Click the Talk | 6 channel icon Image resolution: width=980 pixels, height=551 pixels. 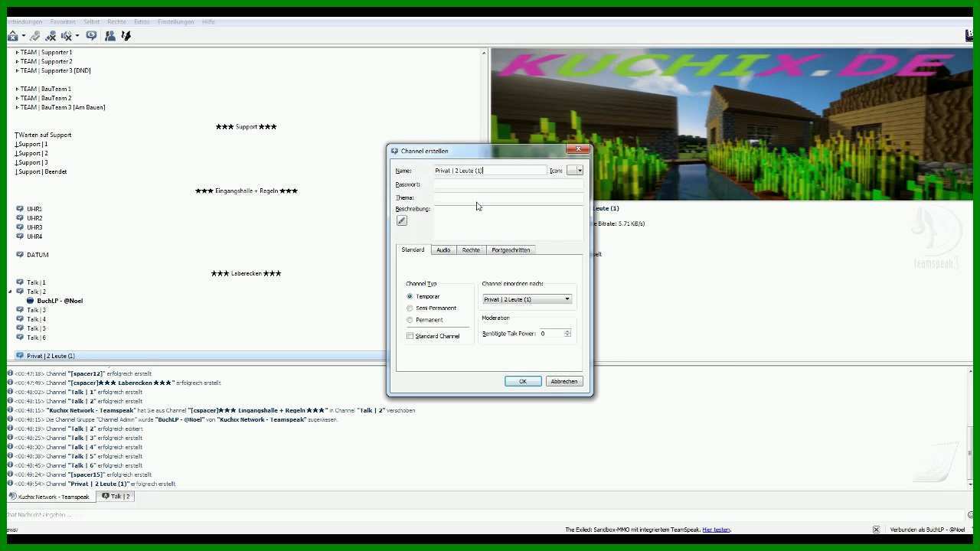pyautogui.click(x=20, y=337)
